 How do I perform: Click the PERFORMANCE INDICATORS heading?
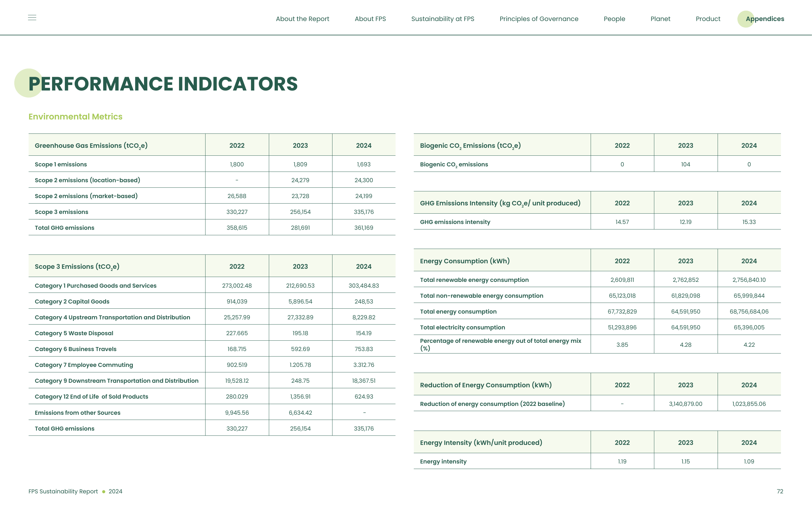163,84
